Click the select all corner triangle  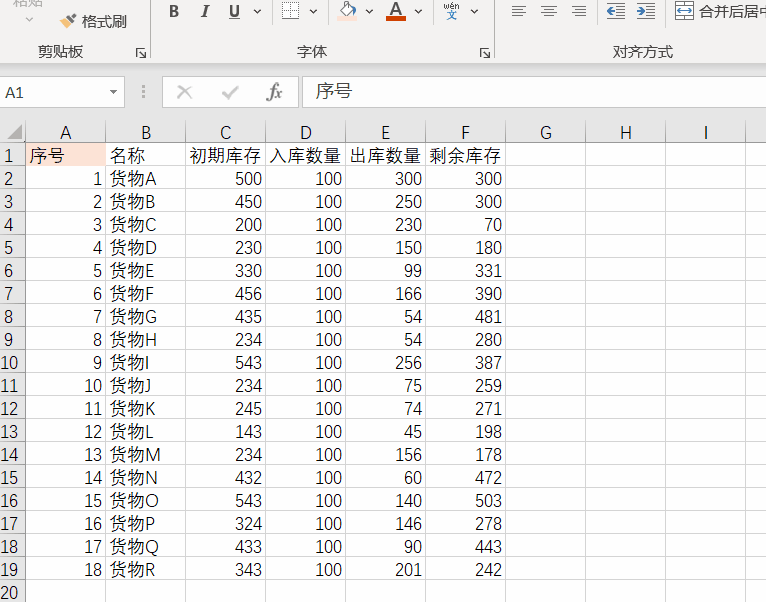point(13,132)
